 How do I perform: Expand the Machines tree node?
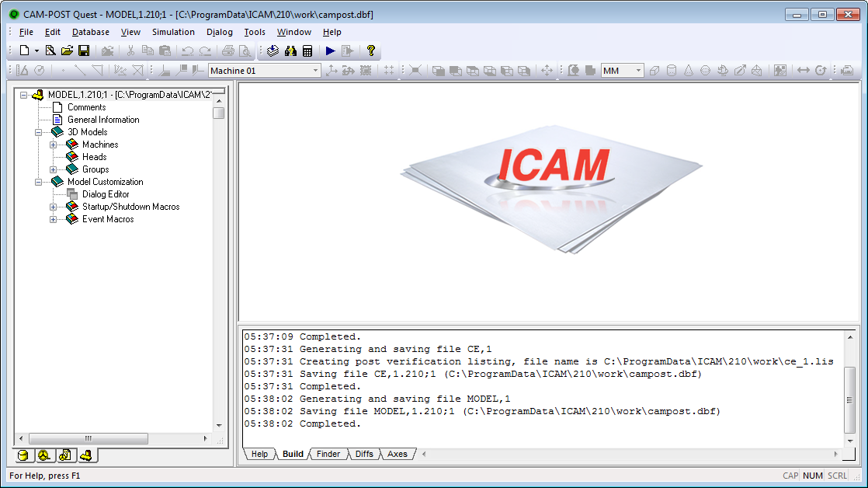(53, 145)
